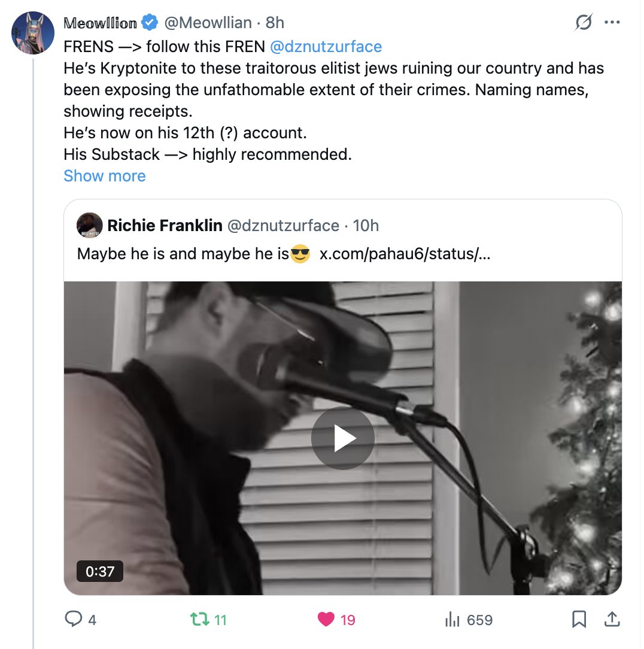Expand the post with Show more
This screenshot has width=644, height=649.
(x=104, y=176)
